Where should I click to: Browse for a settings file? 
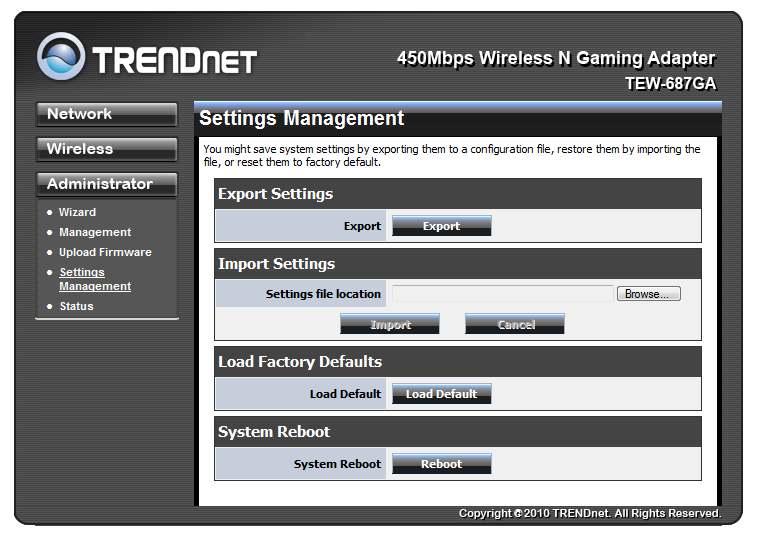[x=649, y=294]
